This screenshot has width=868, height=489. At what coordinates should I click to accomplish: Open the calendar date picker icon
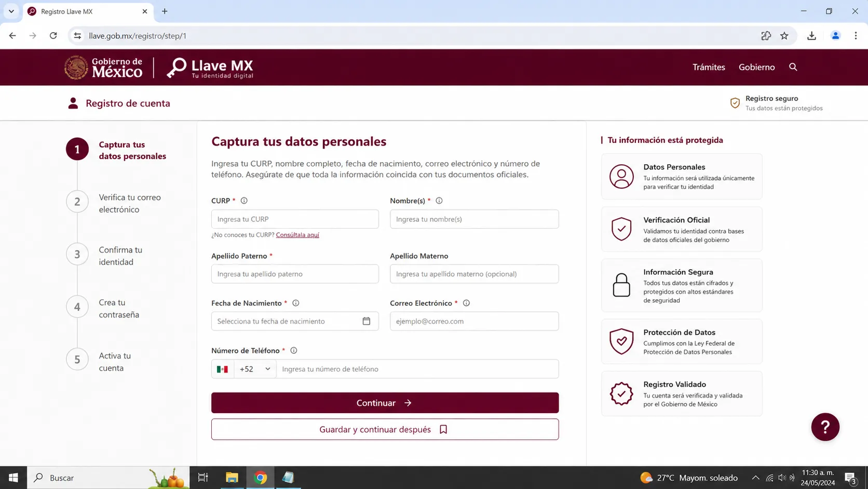367,321
